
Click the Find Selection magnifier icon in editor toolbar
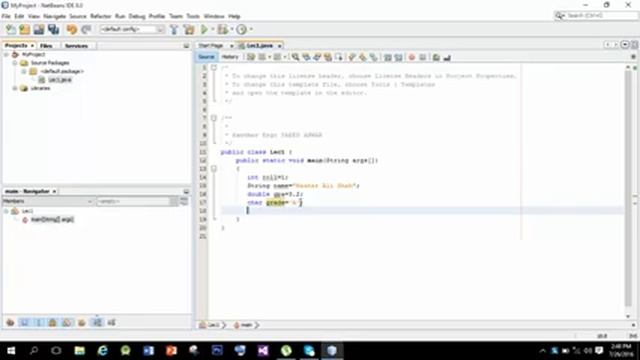click(x=295, y=57)
